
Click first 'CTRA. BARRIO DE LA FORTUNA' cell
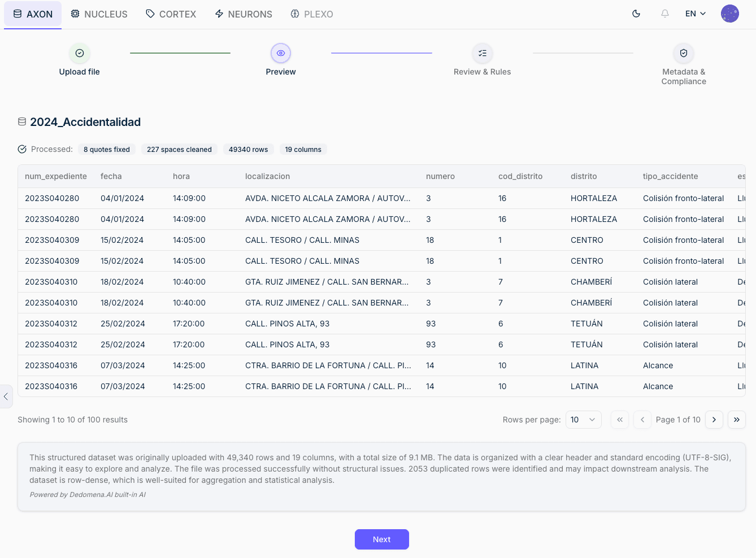(328, 365)
